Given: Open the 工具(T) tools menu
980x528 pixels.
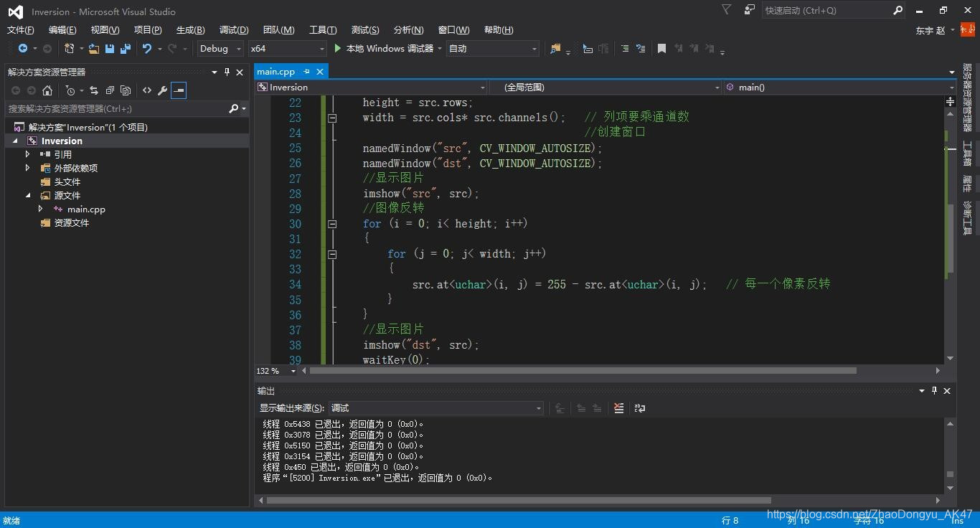Looking at the screenshot, I should [323, 29].
